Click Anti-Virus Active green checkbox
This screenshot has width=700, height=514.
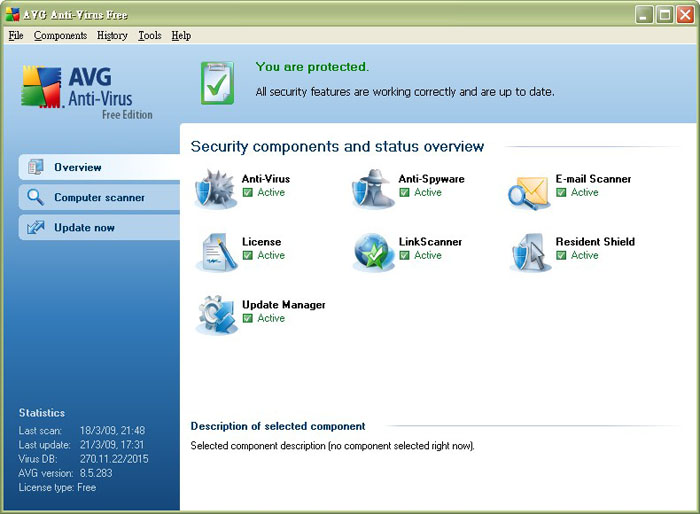click(247, 193)
